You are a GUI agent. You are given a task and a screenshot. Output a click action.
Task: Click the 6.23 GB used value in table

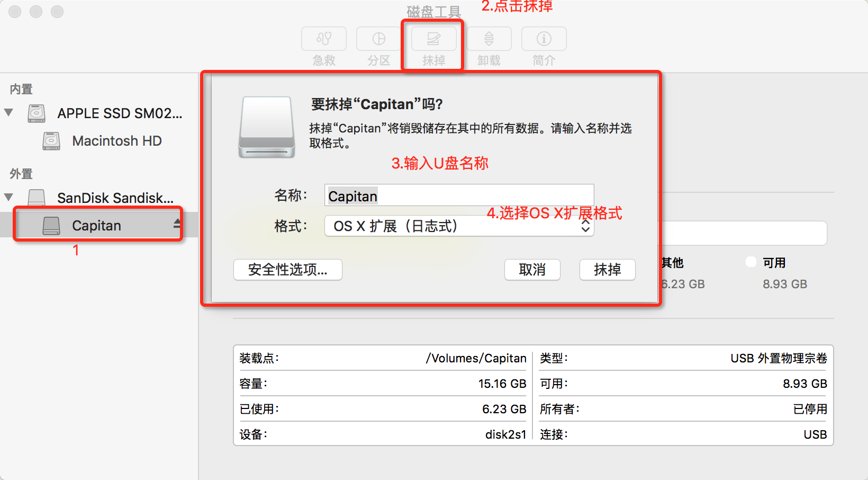[504, 409]
